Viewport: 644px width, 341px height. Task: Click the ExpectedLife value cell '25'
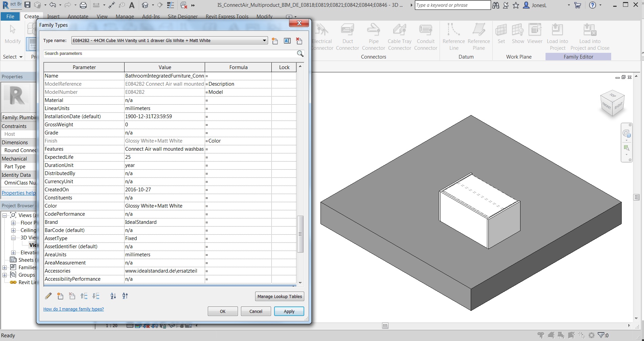click(164, 157)
